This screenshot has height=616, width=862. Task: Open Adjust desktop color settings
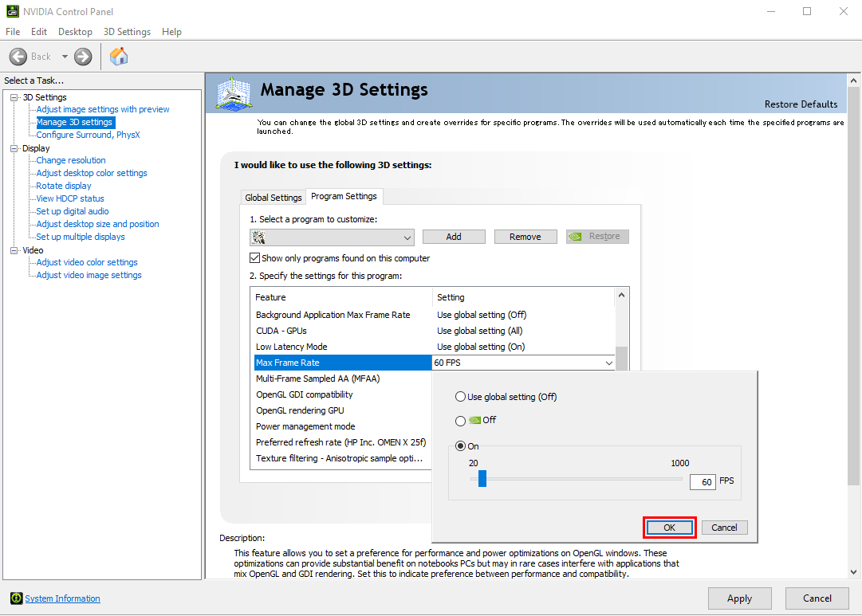92,173
